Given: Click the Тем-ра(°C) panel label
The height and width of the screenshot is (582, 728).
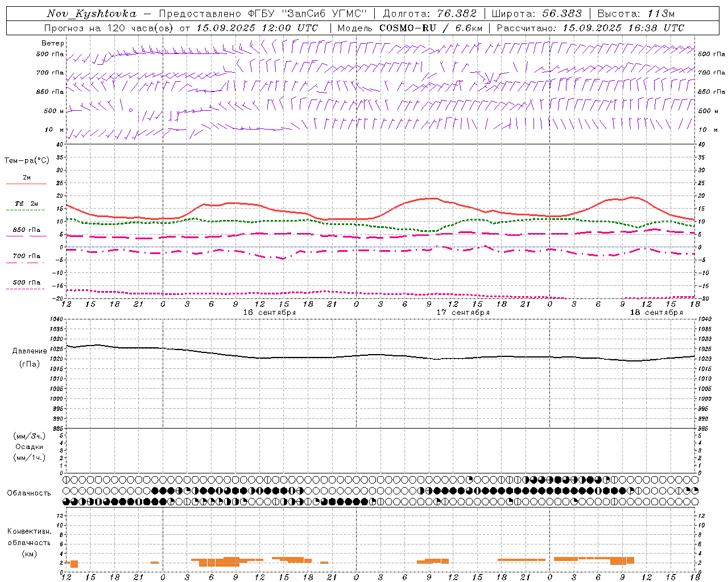Looking at the screenshot, I should coord(27,161).
